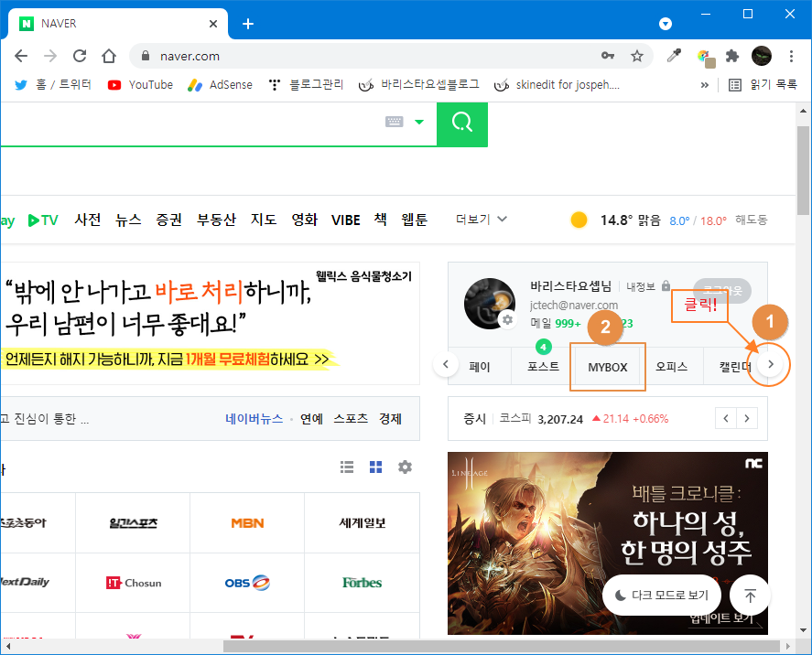Click the scroll-to-top arrow button
812x655 pixels.
pyautogui.click(x=750, y=595)
